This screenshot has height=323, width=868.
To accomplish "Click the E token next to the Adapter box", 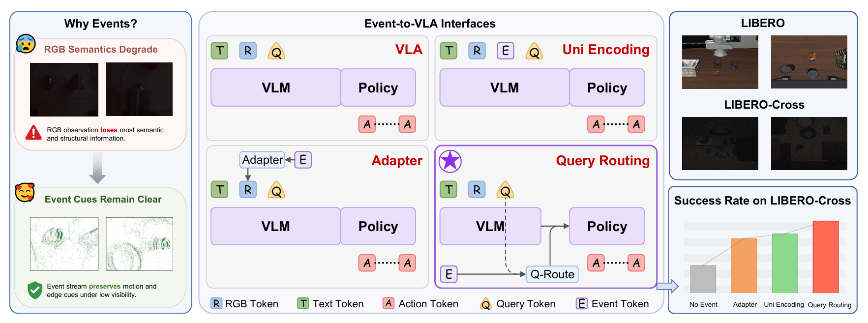I will 303,160.
